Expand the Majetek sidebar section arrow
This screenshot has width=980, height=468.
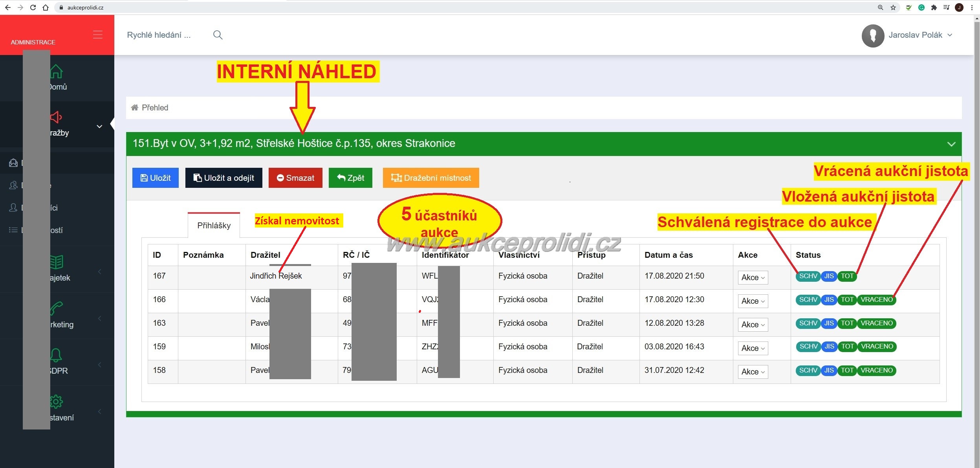tap(100, 271)
